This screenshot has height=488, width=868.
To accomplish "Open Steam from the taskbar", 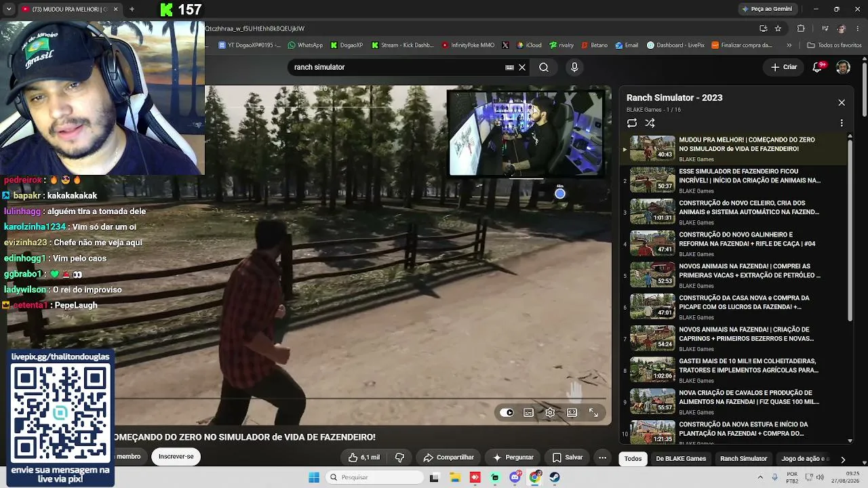I will click(x=555, y=477).
